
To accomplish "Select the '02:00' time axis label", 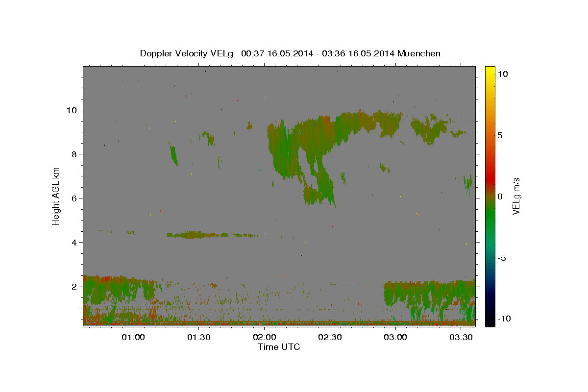I will (x=264, y=337).
